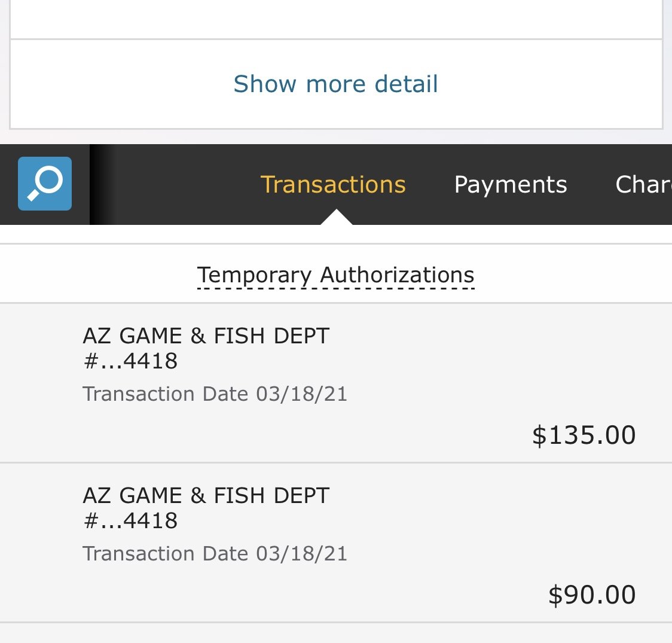This screenshot has width=672, height=643.
Task: Click #...4418 in the first transaction
Action: tap(130, 361)
